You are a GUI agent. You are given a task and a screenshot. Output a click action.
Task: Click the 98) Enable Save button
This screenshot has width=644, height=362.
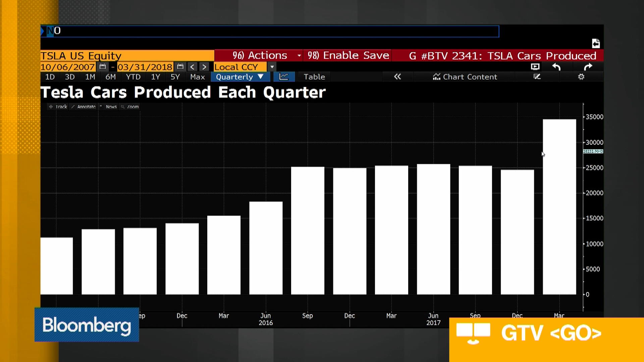click(348, 55)
